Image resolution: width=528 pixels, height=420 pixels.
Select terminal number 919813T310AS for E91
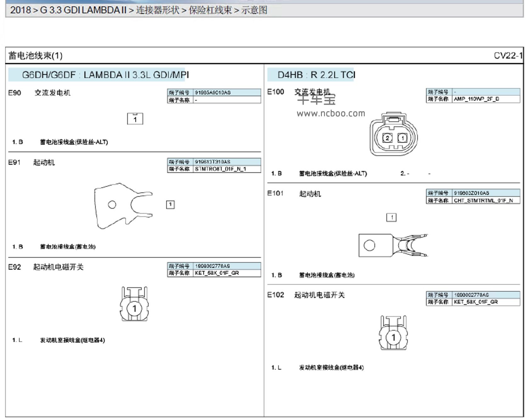pos(212,162)
